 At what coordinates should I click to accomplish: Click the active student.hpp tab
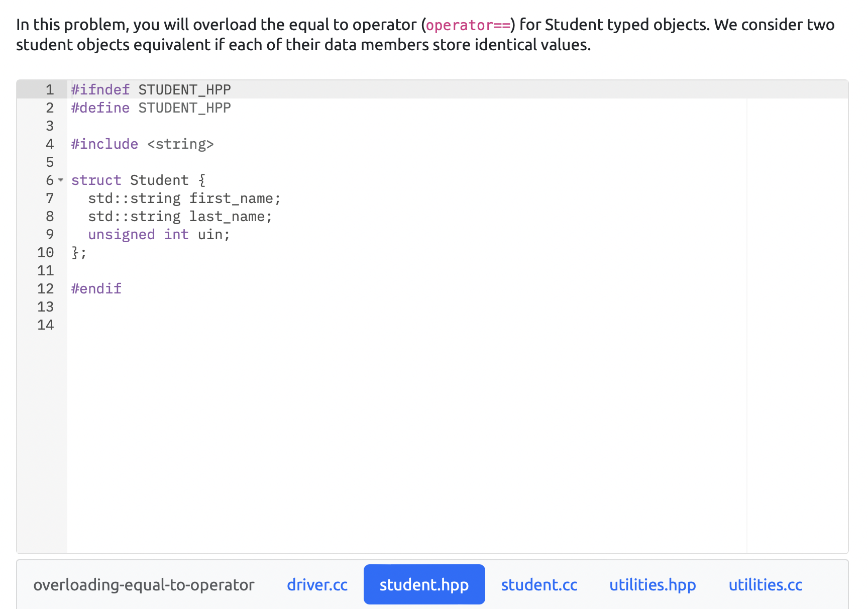point(424,584)
